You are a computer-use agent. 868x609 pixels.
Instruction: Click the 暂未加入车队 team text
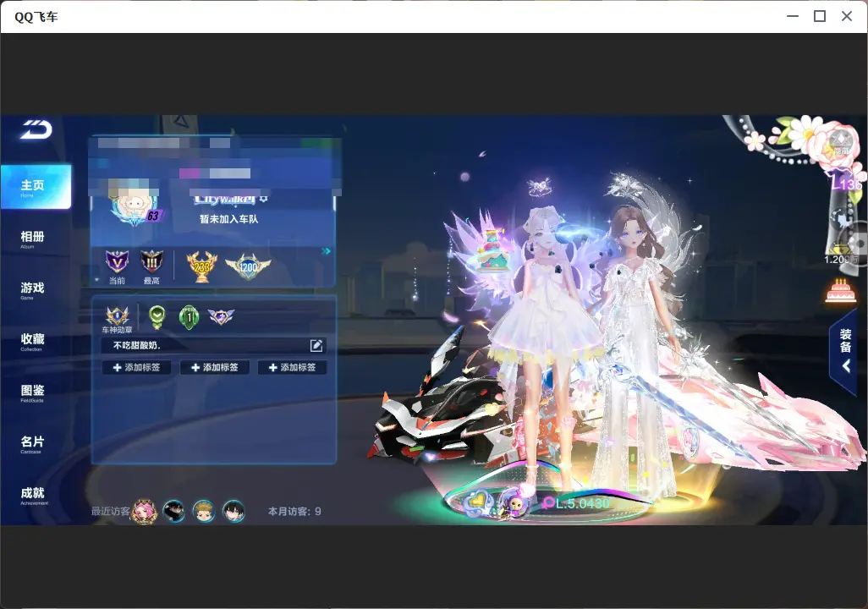coord(228,219)
